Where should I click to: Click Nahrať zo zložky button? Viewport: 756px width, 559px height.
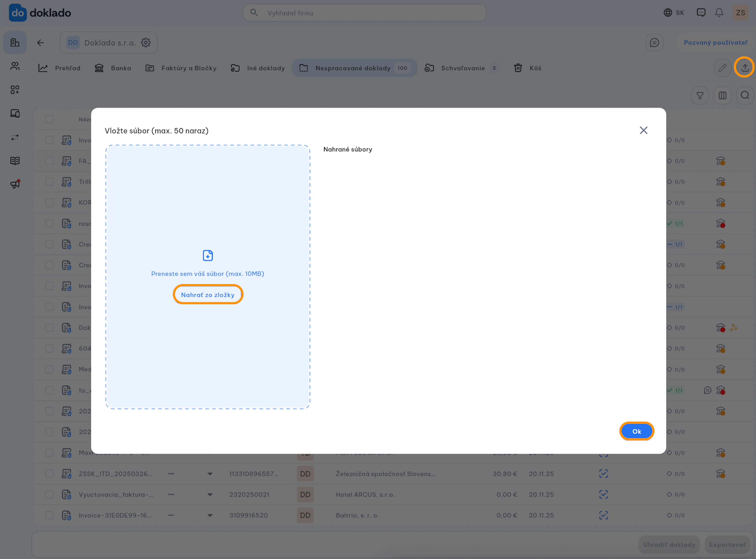coord(208,295)
